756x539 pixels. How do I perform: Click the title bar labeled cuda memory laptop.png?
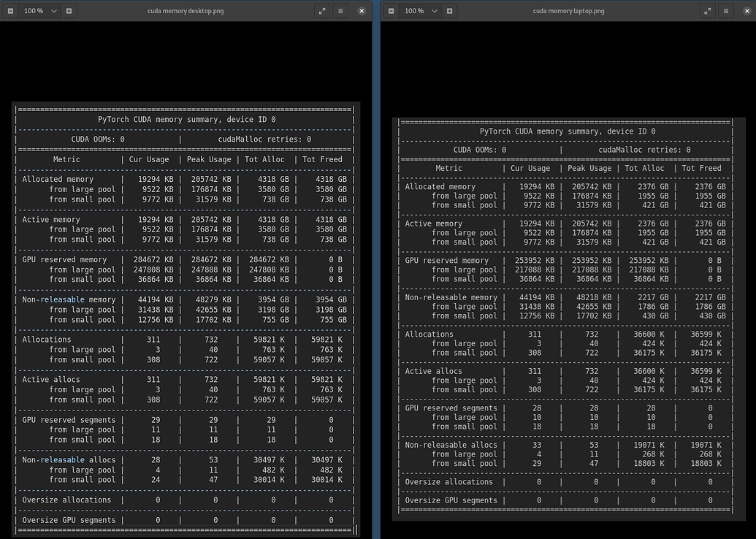click(568, 11)
